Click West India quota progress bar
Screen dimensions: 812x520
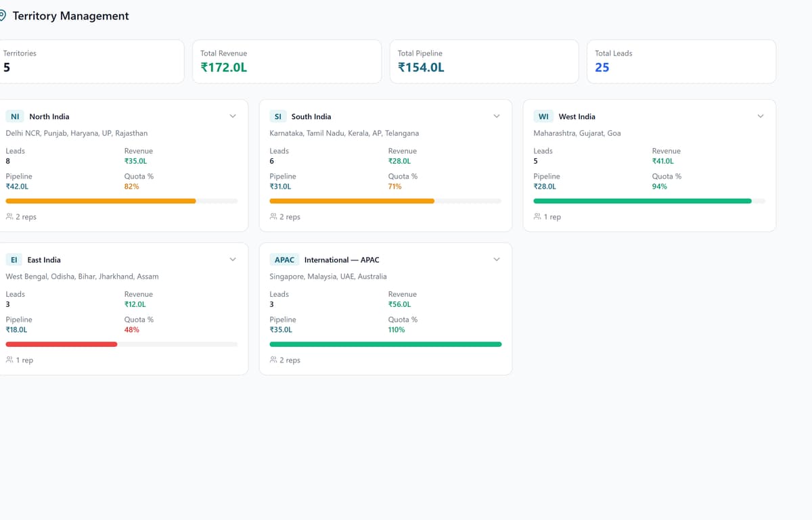tap(650, 201)
